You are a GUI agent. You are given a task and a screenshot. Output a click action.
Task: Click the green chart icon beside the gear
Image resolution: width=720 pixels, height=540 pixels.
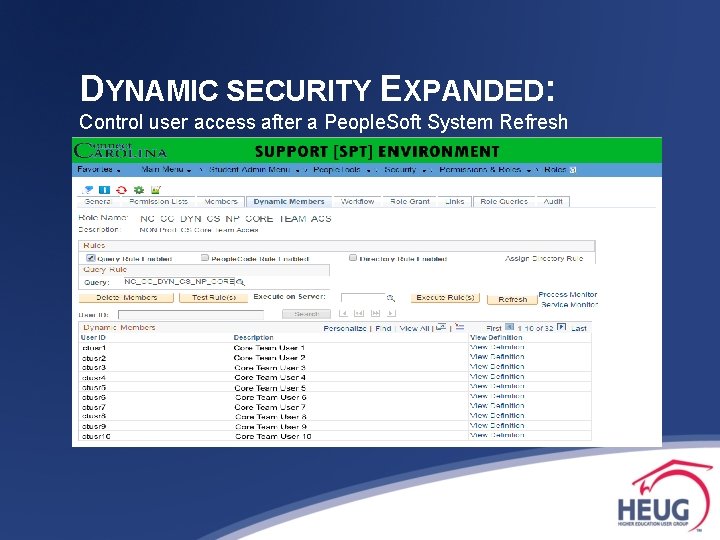pyautogui.click(x=156, y=190)
